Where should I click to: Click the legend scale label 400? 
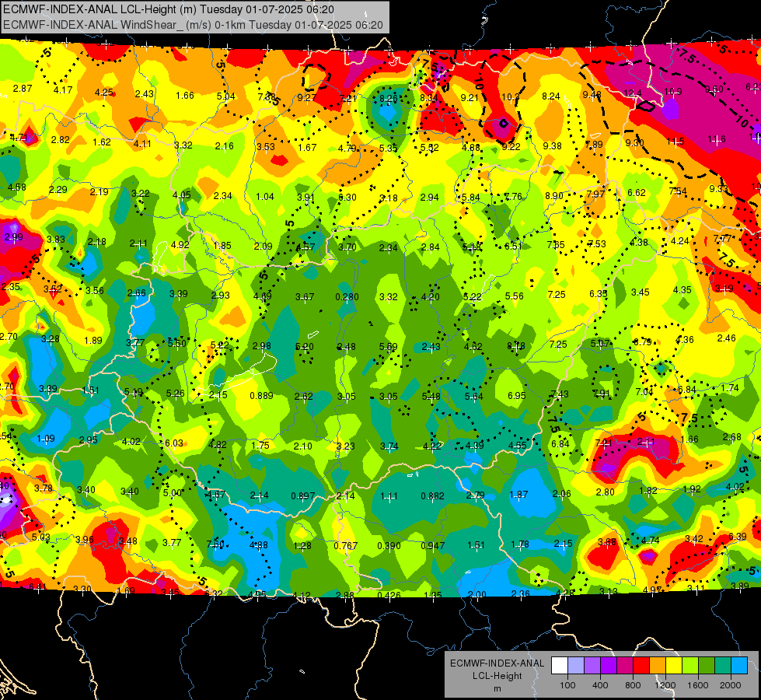tap(600, 685)
